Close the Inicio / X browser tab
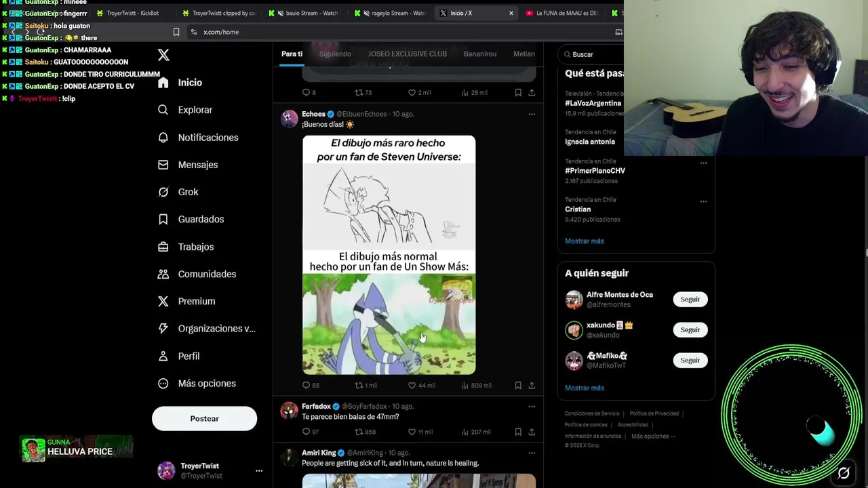Viewport: 868px width, 488px height. coord(511,13)
